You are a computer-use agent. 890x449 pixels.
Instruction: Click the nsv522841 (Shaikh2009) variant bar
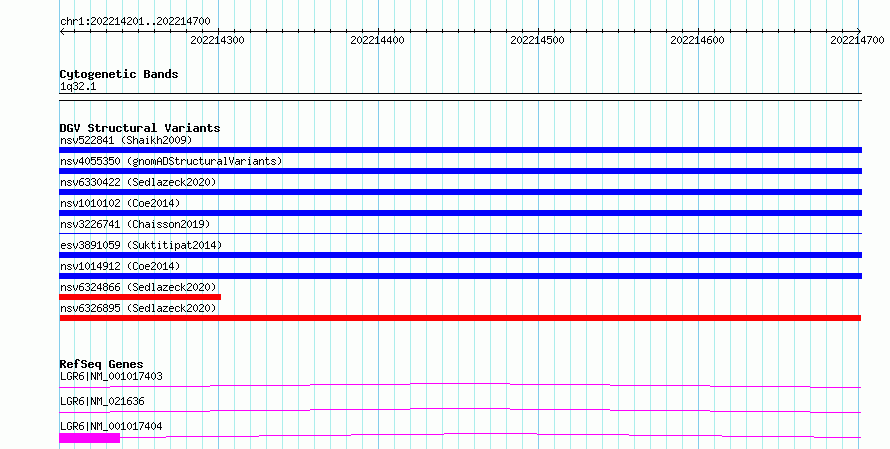460,150
